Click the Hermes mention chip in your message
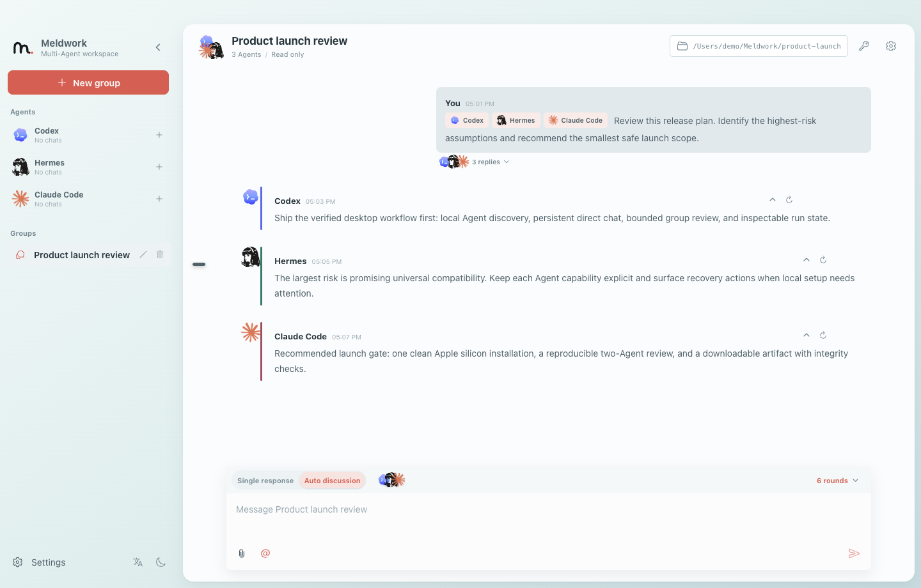921x588 pixels. coord(516,120)
